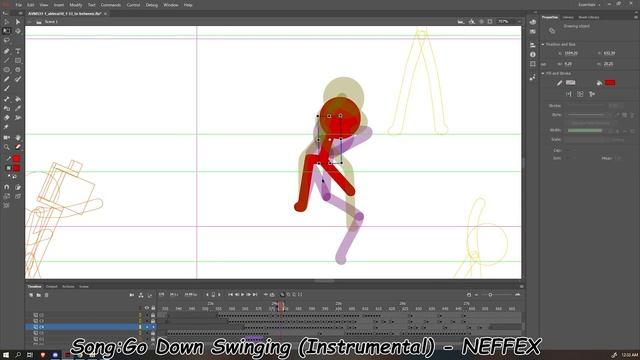Select the Camera tool
This screenshot has width=640, height=360.
(7, 138)
